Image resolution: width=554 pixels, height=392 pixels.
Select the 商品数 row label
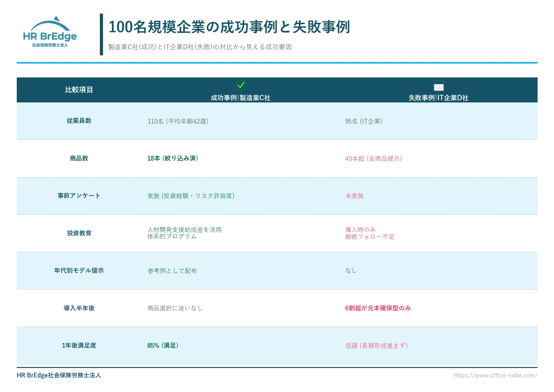click(x=79, y=158)
